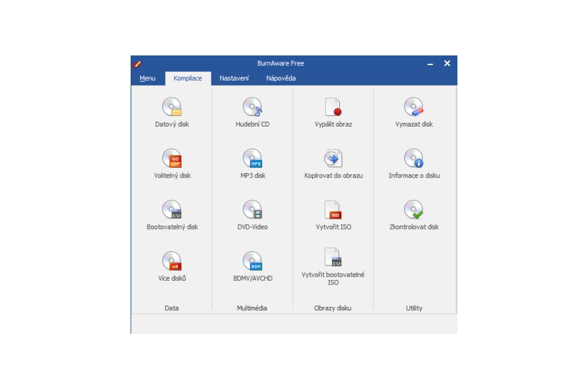Click the Utility category label
Viewport: 574px width, 392px height.
[414, 308]
